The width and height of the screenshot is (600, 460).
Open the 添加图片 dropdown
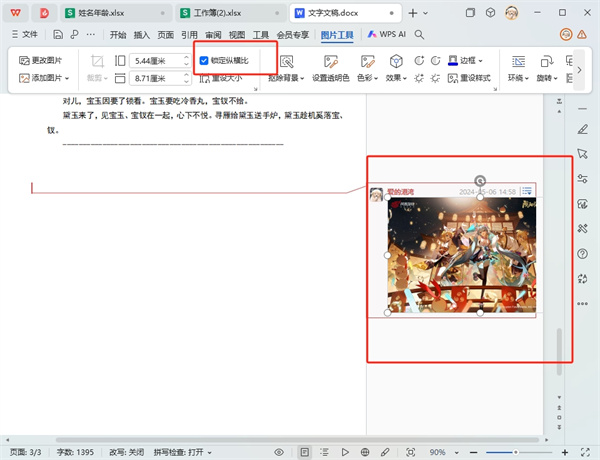[x=44, y=78]
